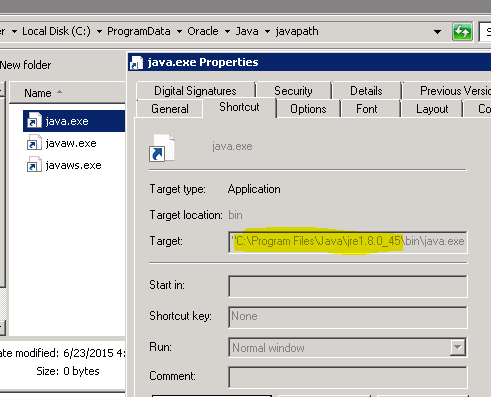This screenshot has width=491, height=397.
Task: Click the New folder toolbar button
Action: [26, 65]
